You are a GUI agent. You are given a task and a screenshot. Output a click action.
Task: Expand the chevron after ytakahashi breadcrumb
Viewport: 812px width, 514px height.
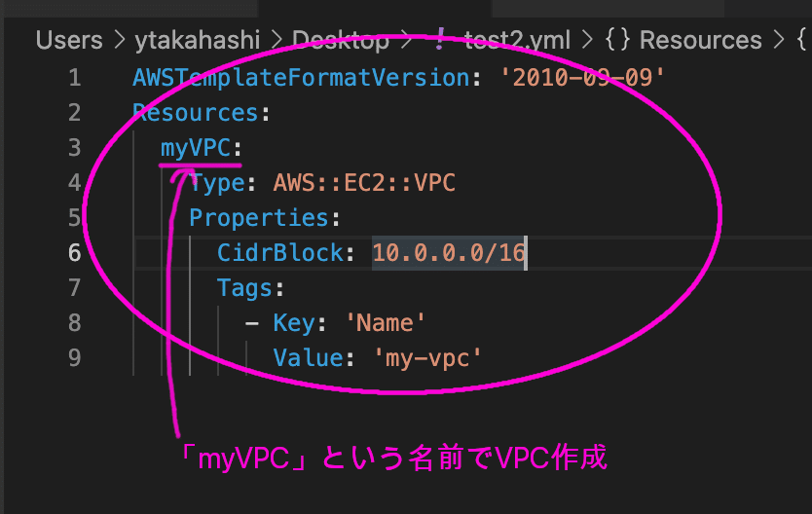[276, 40]
